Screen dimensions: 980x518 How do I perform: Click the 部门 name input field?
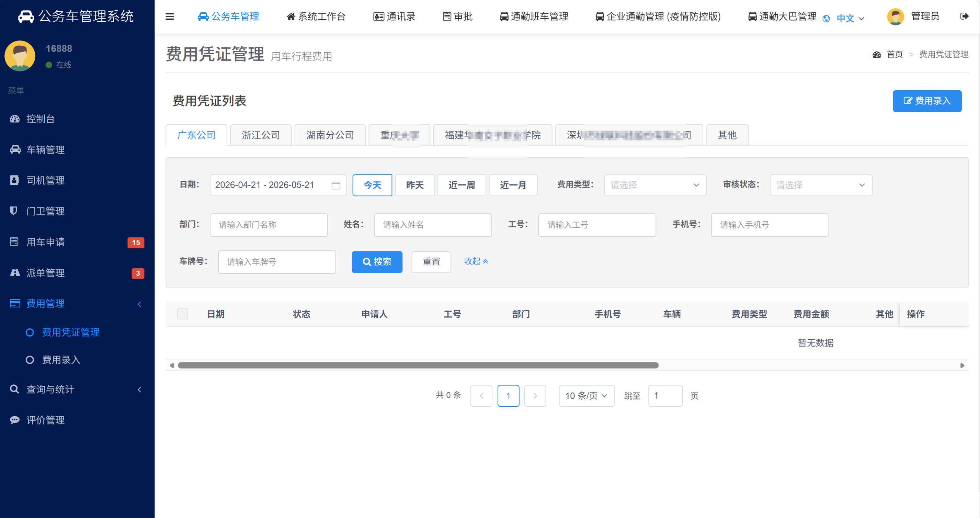[x=269, y=225]
